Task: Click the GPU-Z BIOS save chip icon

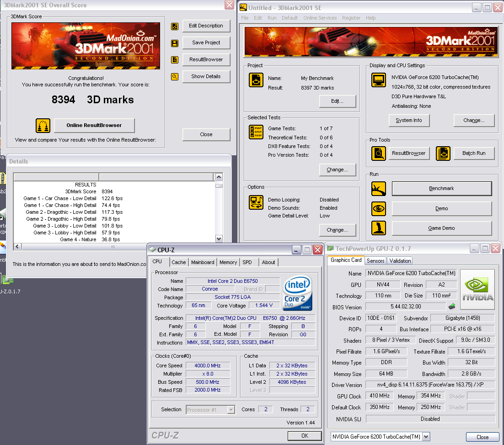Action: (452, 306)
